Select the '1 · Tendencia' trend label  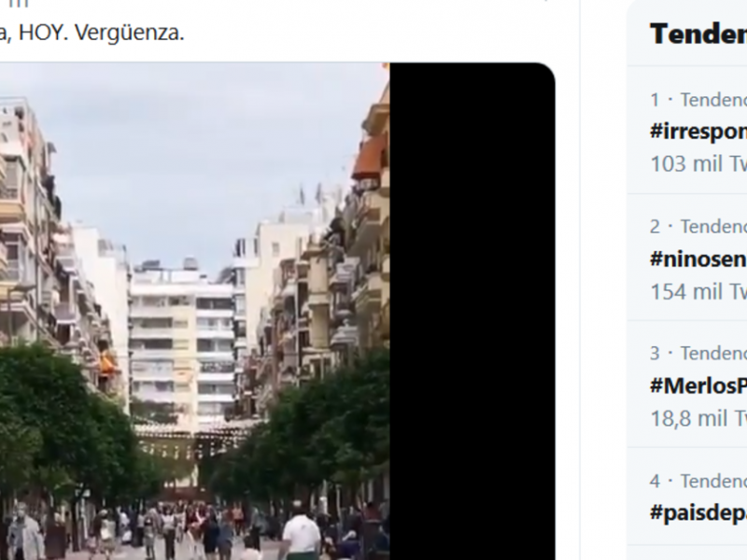(698, 100)
